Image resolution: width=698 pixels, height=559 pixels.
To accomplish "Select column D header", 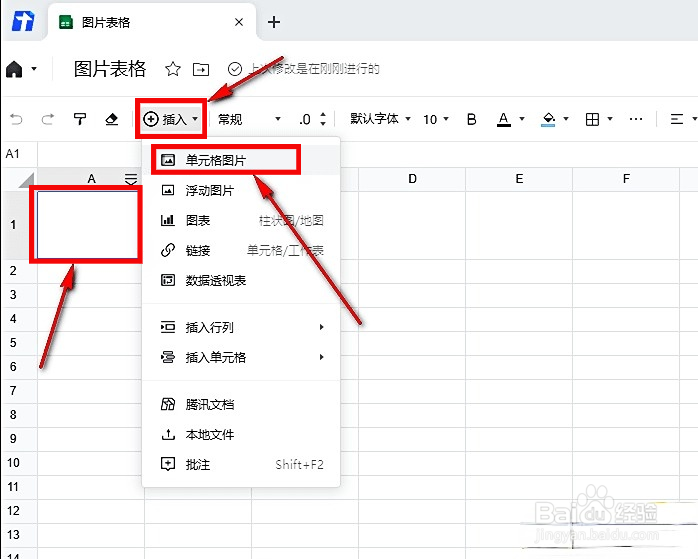I will click(412, 179).
